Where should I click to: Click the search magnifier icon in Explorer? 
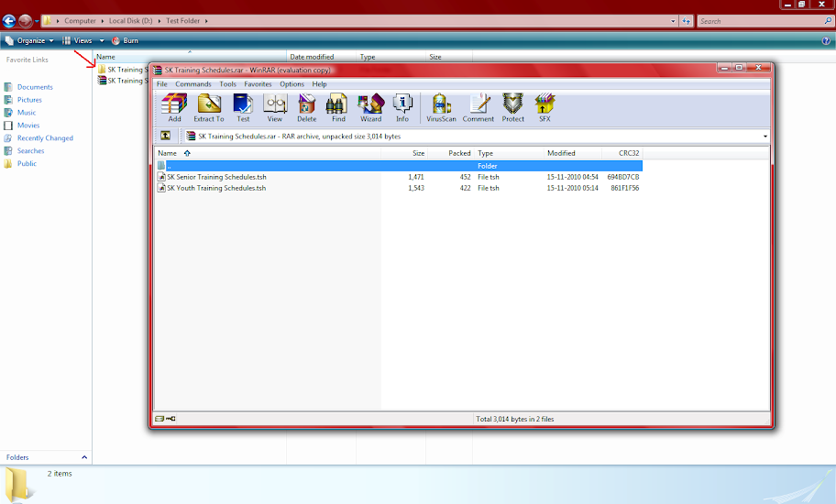tap(828, 21)
